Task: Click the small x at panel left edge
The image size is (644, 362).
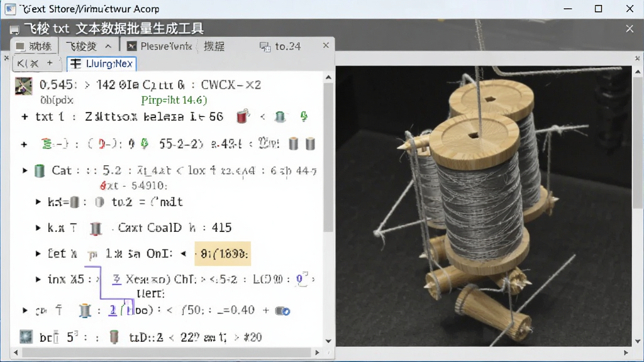Action: (x=6, y=58)
